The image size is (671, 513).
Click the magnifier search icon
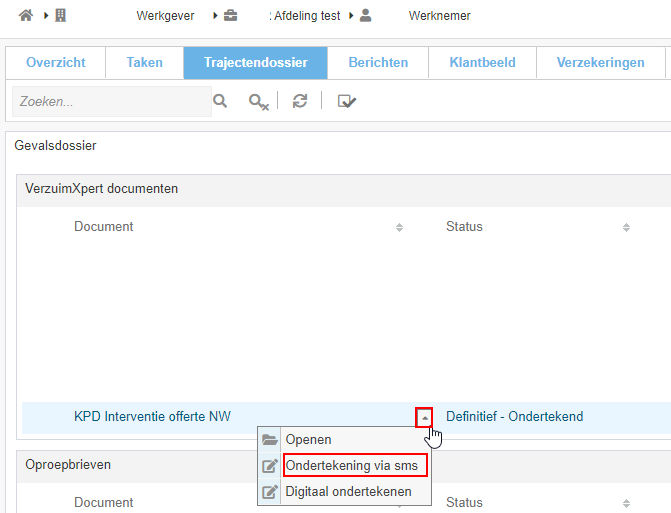point(220,101)
